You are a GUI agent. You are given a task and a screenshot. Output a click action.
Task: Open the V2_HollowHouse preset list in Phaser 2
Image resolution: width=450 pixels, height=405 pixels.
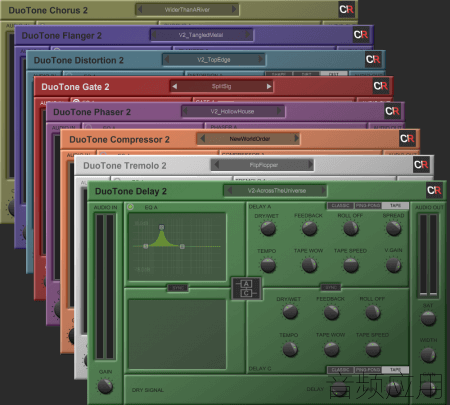232,111
